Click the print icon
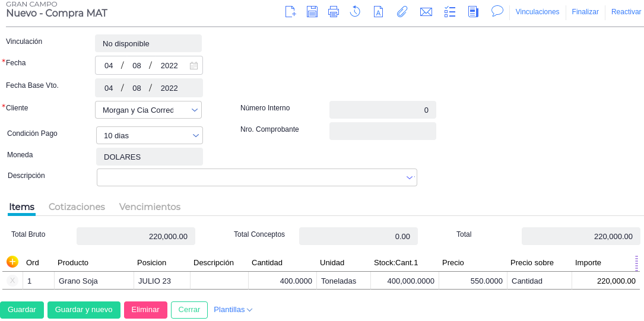The width and height of the screenshot is (644, 321). point(334,12)
